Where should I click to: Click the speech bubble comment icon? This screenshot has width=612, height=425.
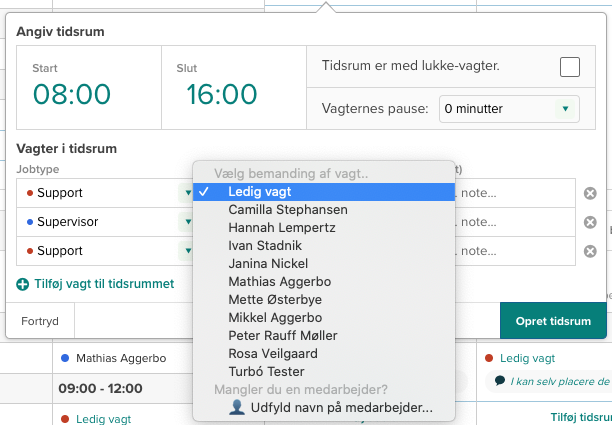499,381
